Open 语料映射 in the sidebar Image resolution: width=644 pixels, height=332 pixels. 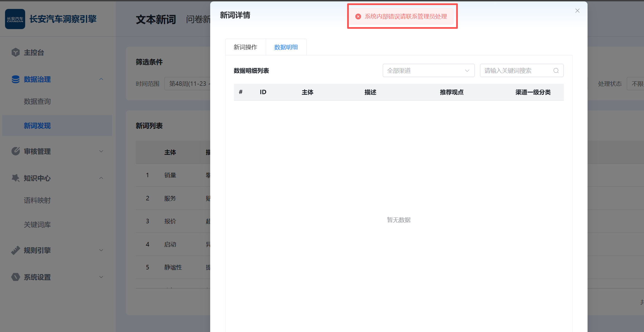point(37,200)
